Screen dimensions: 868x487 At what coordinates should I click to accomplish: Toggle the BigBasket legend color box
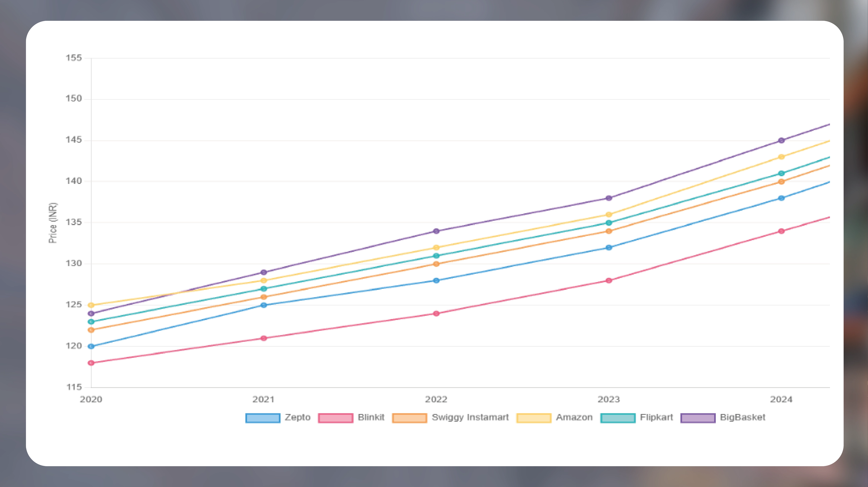pos(698,418)
